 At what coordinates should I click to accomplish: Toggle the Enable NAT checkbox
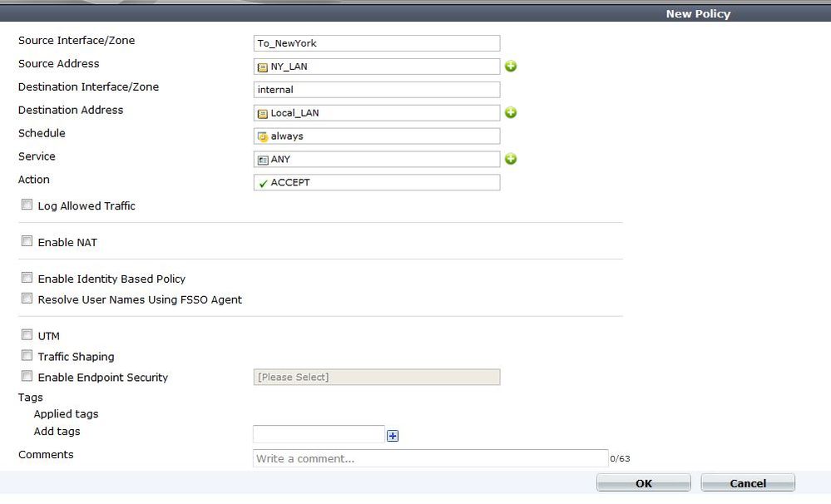tap(27, 242)
